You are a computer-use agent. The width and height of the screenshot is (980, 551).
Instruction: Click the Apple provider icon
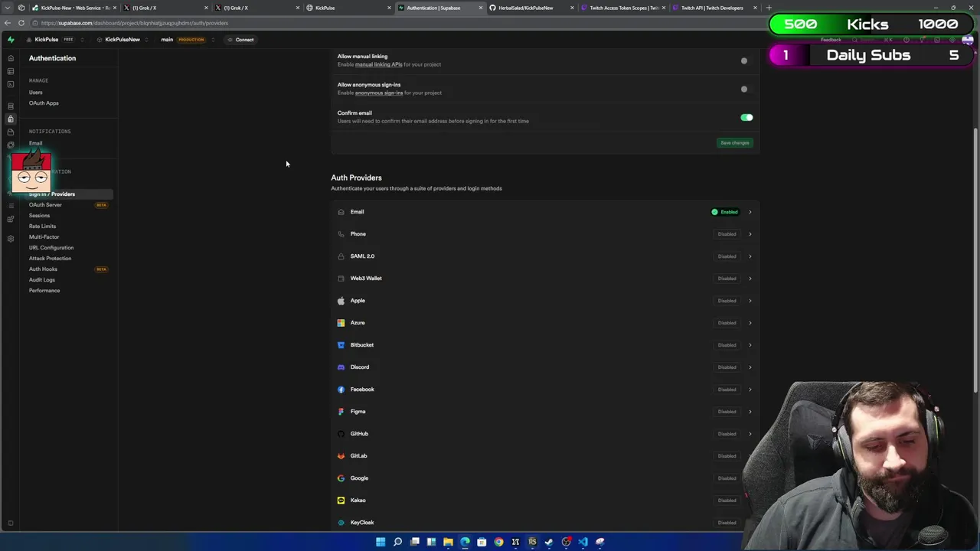coord(341,301)
